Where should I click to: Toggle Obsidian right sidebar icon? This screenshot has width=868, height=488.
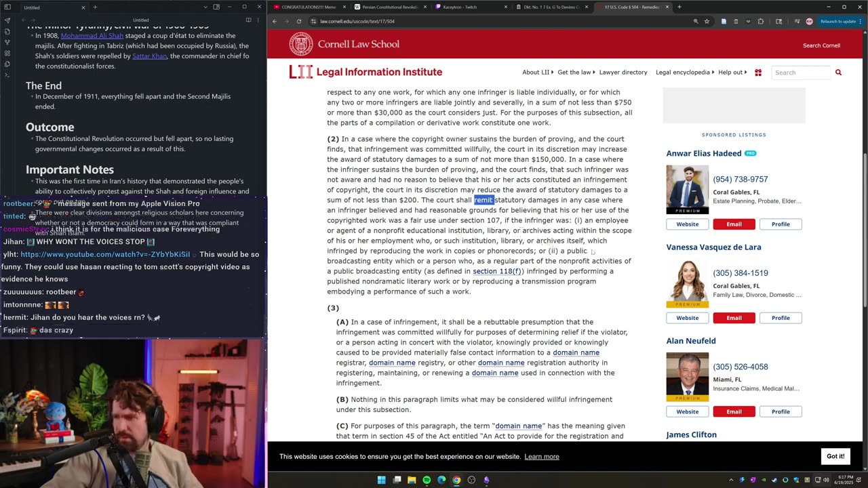216,7
